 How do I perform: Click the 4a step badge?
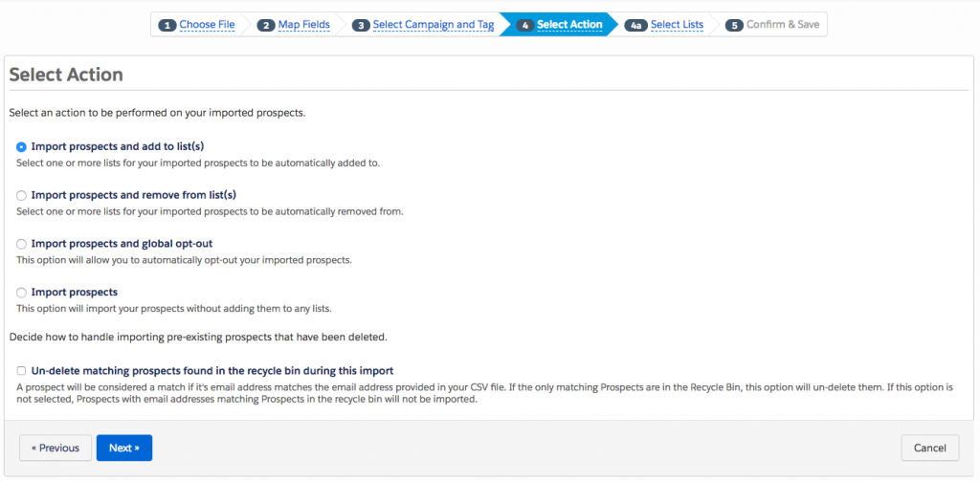[636, 25]
